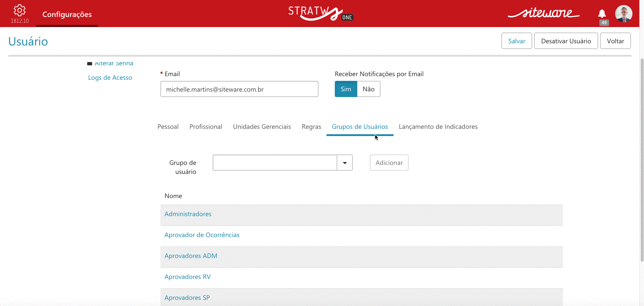
Task: Open the user profile avatar
Action: pos(624,14)
